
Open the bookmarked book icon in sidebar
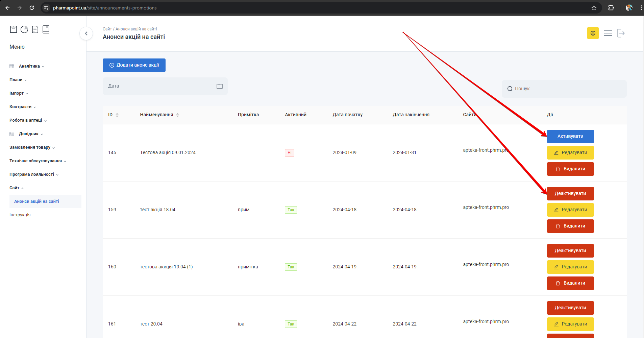46,29
